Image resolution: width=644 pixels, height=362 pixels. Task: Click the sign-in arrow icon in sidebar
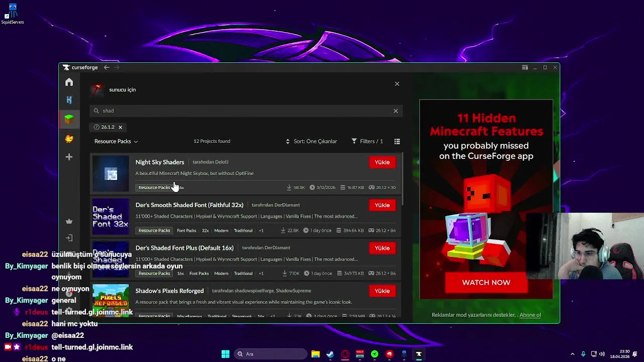pyautogui.click(x=69, y=238)
